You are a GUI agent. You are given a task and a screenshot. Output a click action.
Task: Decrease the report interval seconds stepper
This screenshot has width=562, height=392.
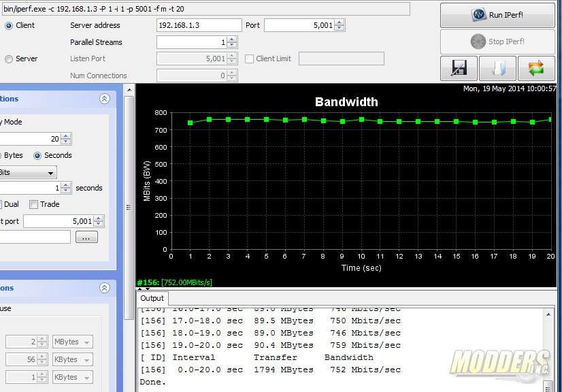pyautogui.click(x=65, y=191)
